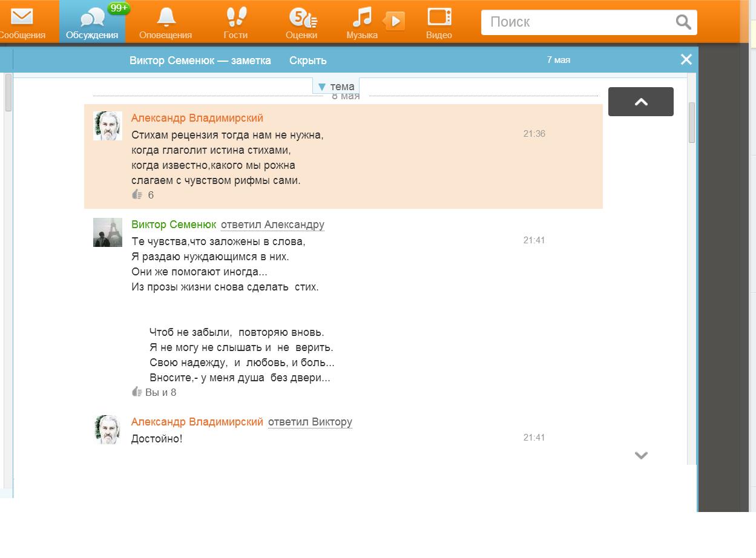756x558 pixels.
Task: Click the search magnifier icon
Action: click(683, 22)
